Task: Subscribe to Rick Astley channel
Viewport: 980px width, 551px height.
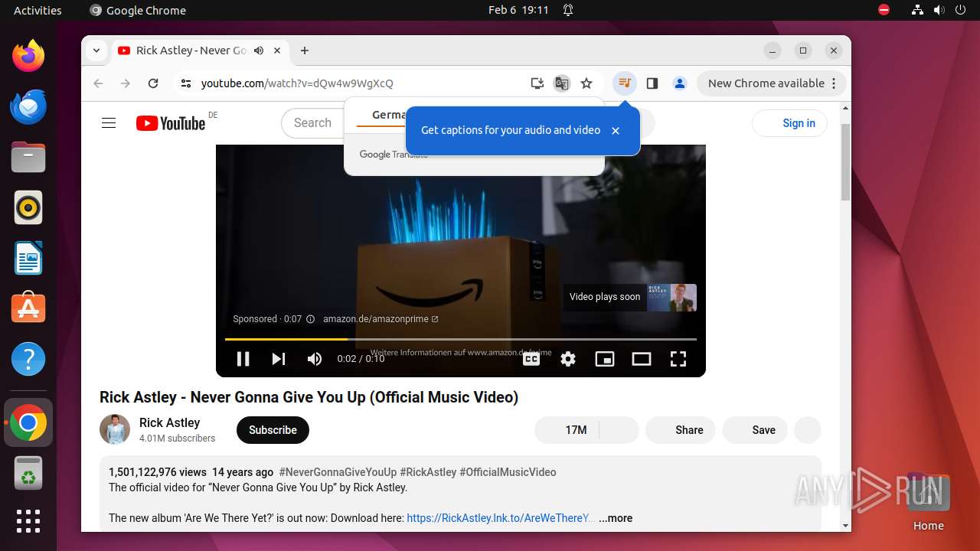Action: pos(273,430)
